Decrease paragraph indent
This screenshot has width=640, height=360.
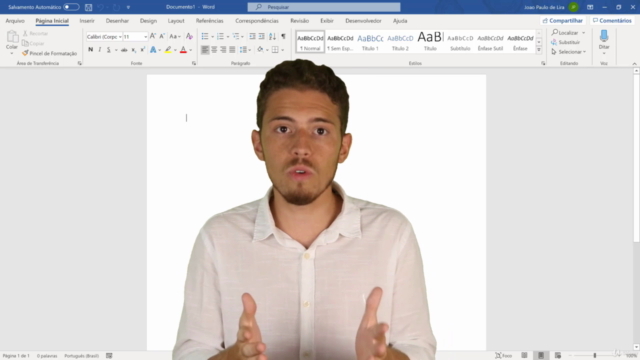(x=252, y=36)
